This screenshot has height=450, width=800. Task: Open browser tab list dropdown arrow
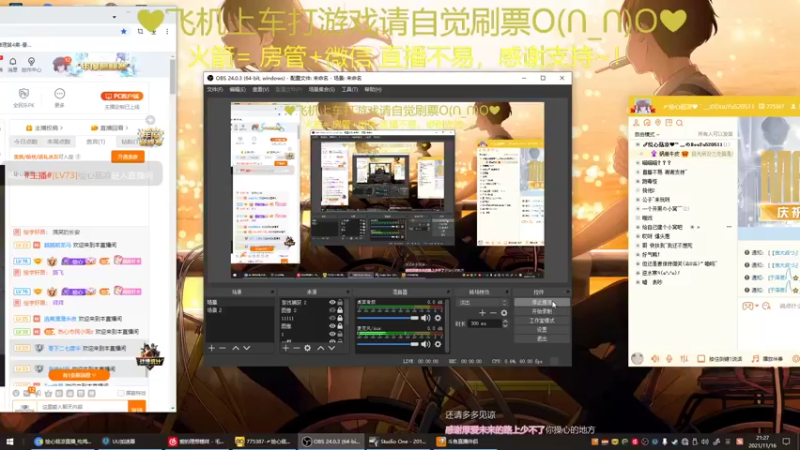click(x=114, y=17)
